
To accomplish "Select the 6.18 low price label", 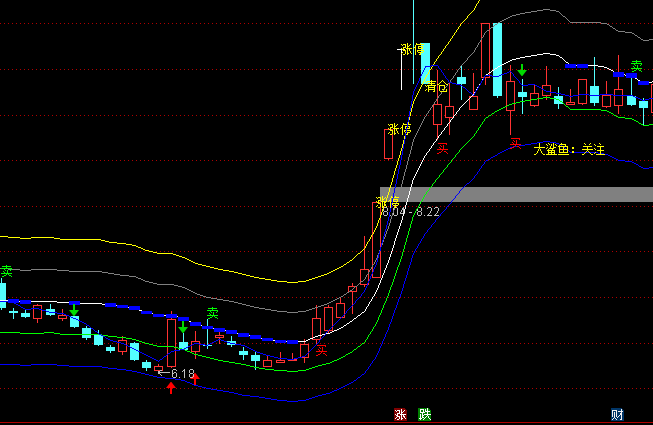I will (182, 374).
